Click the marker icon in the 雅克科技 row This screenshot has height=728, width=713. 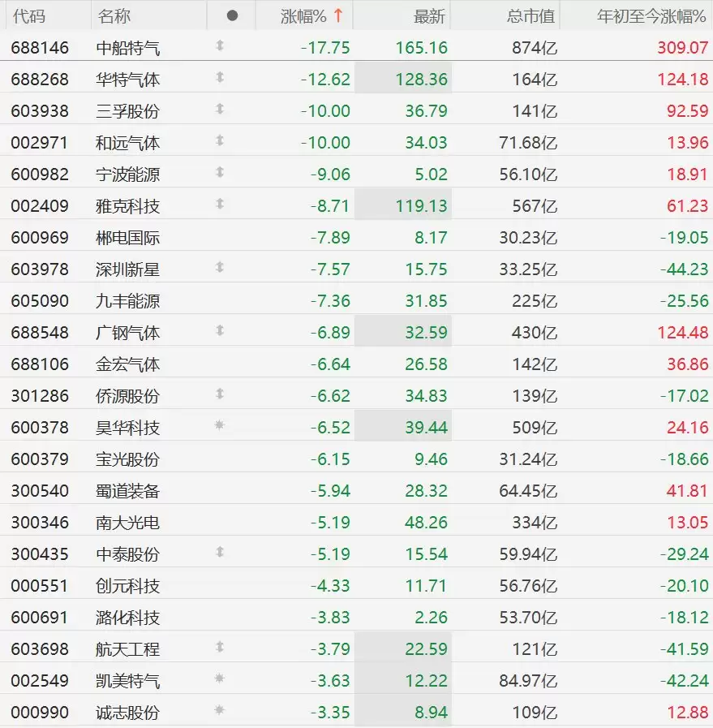tap(220, 204)
